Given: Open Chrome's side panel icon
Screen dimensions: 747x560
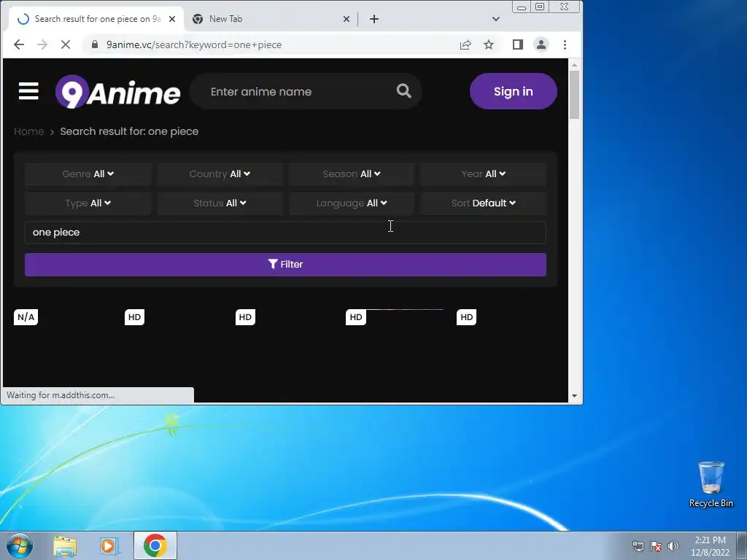Looking at the screenshot, I should 518,44.
